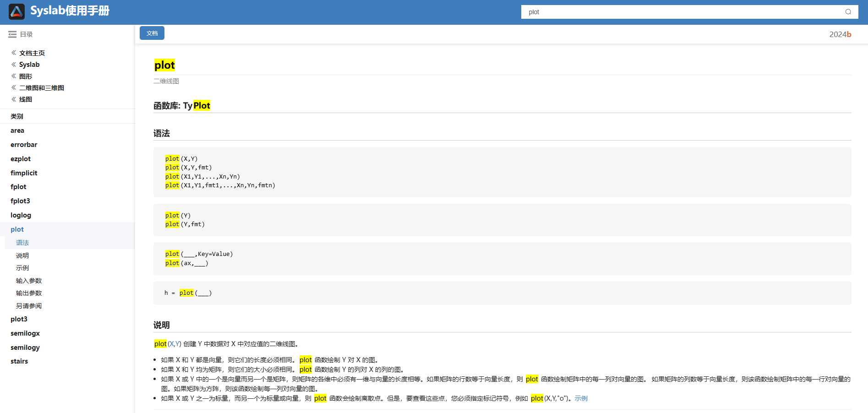Navigate to Syslab breadcrumb entry
868x413 pixels.
[x=29, y=65]
